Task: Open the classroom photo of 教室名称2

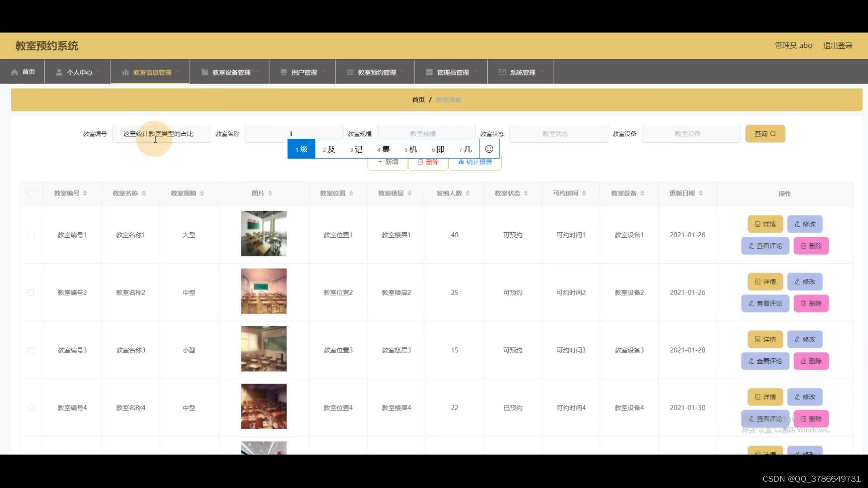Action: coord(264,291)
